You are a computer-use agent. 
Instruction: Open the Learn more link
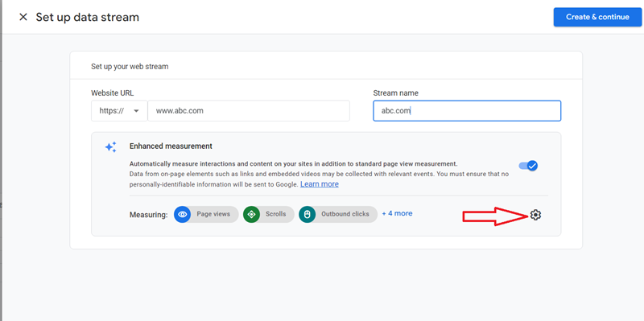click(320, 184)
